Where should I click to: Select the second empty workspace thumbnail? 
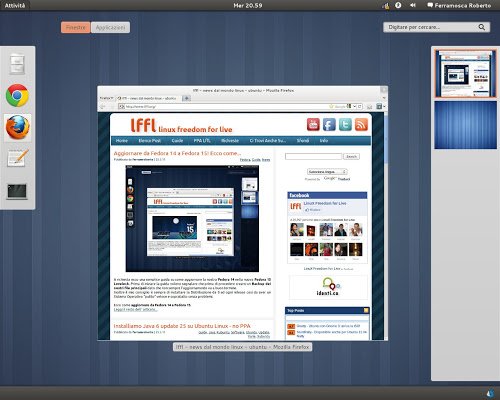pyautogui.click(x=465, y=125)
